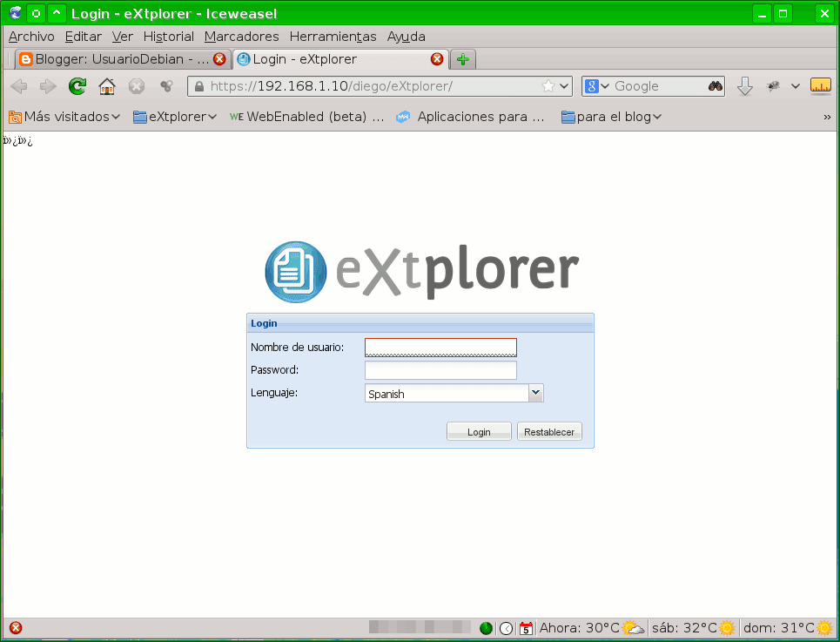Open the download manager arrow icon

(x=745, y=86)
